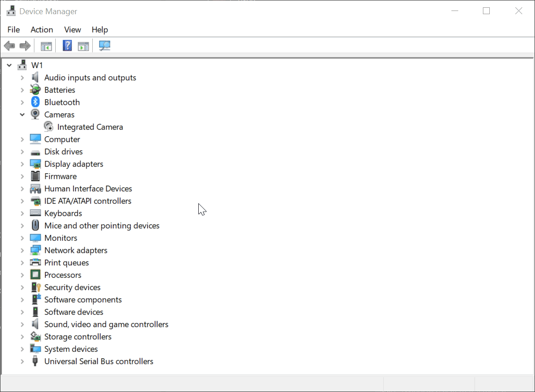Open the Help menu
This screenshot has height=392, width=535.
coord(100,30)
